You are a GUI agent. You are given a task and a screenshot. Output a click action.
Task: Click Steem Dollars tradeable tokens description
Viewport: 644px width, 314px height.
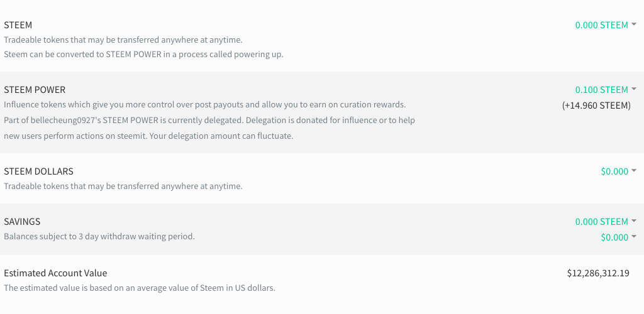pyautogui.click(x=123, y=187)
